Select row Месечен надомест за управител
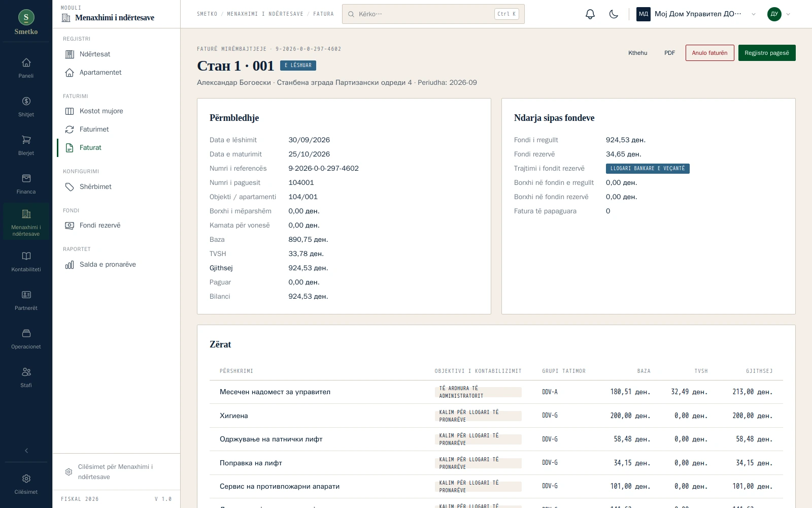Image resolution: width=812 pixels, height=508 pixels. [496, 392]
